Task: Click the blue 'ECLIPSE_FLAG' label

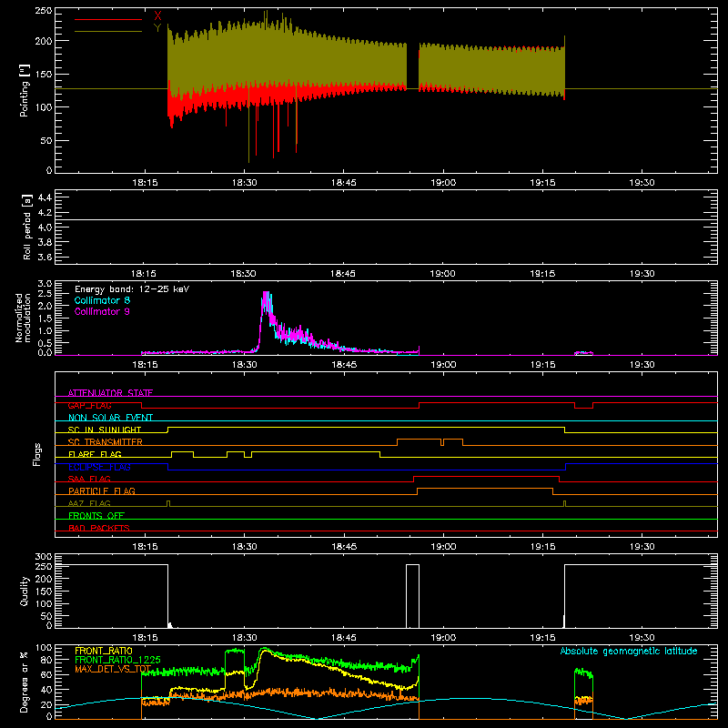Action: click(x=99, y=467)
